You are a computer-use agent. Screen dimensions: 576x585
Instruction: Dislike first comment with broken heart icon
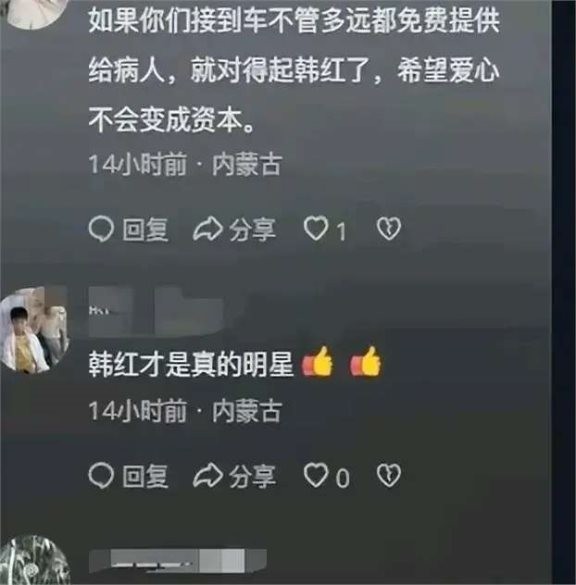pos(389,229)
